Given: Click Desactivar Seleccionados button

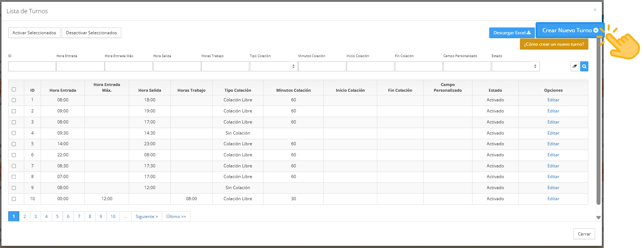Looking at the screenshot, I should (x=91, y=33).
